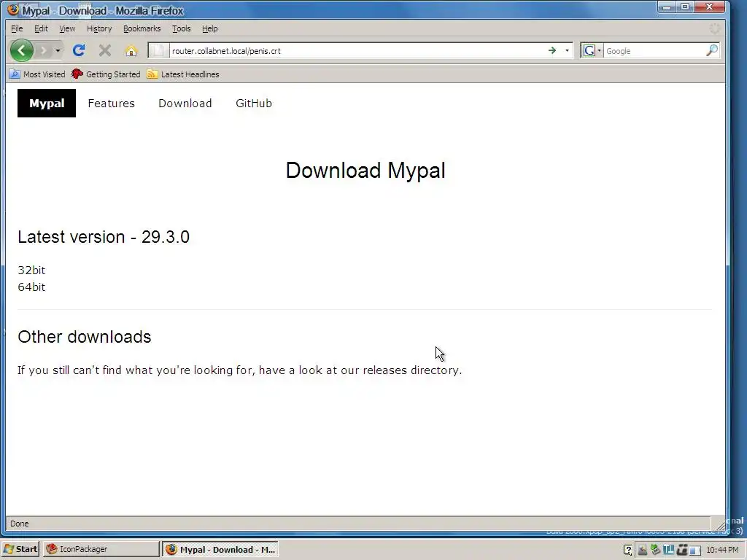Click the search magnifier icon
The height and width of the screenshot is (560, 747).
pos(712,50)
